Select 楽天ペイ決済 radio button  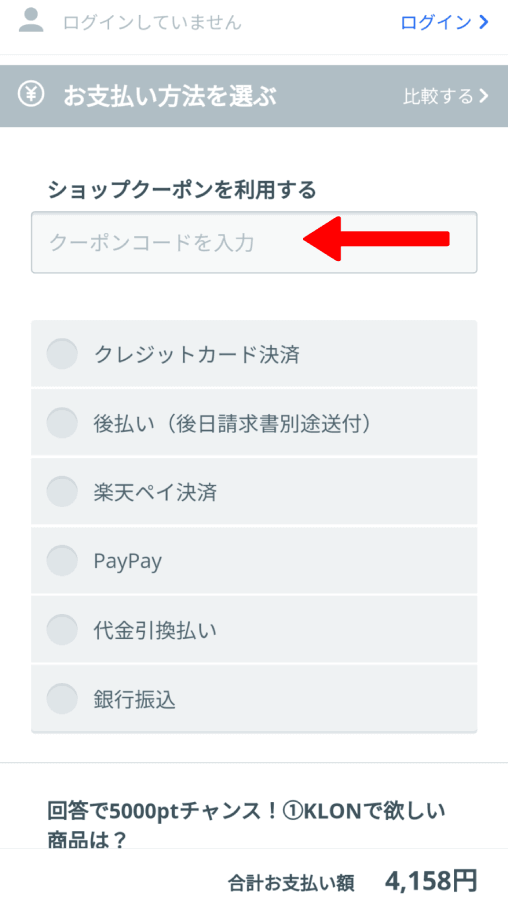(x=62, y=492)
